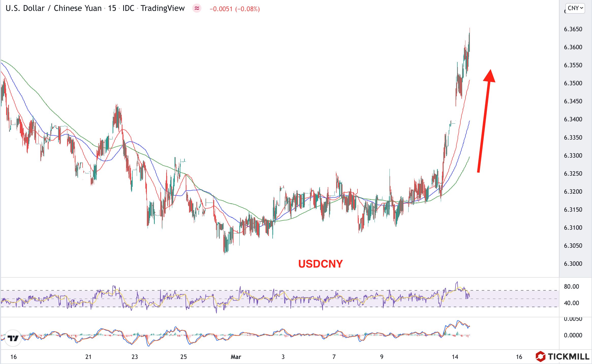This screenshot has width=592, height=364.
Task: Select the red USDCNY text label
Action: coord(320,264)
